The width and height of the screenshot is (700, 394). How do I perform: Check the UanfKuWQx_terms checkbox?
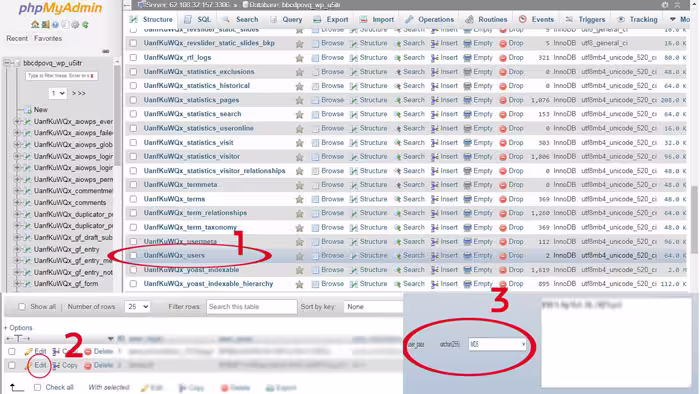133,199
